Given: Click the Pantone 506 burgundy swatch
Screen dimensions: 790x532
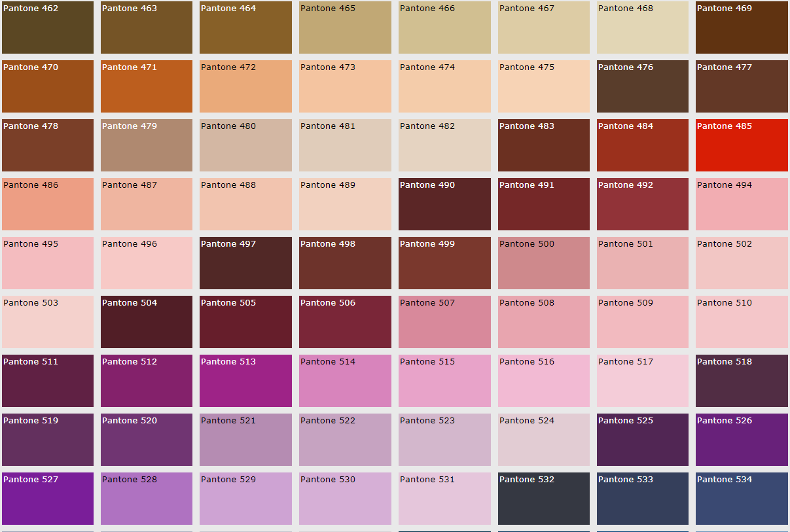Looking at the screenshot, I should point(345,322).
